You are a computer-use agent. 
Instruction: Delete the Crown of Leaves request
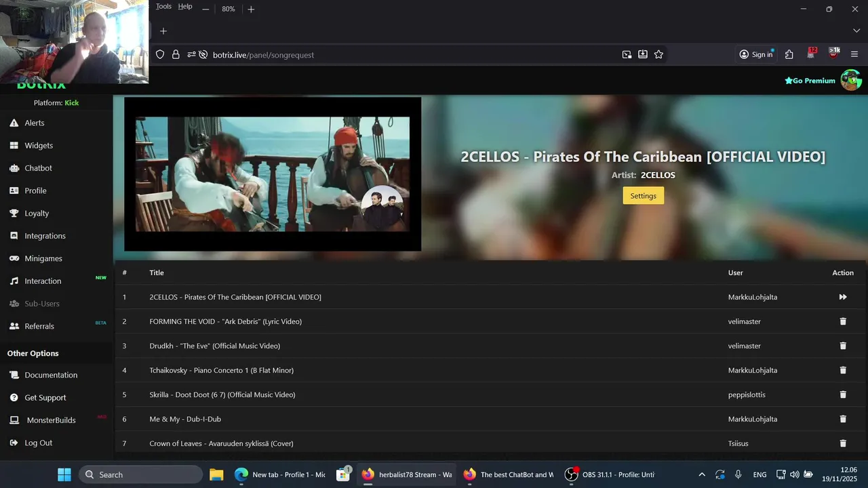coord(843,443)
